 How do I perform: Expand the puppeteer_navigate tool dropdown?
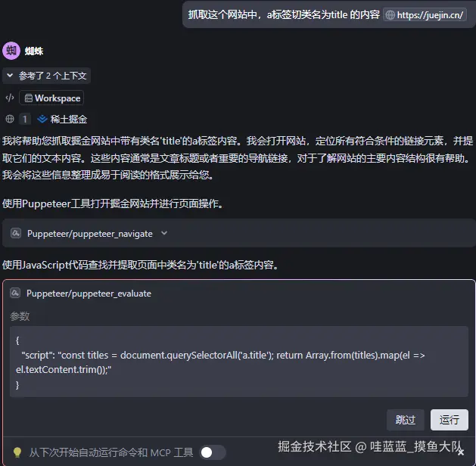coord(164,233)
